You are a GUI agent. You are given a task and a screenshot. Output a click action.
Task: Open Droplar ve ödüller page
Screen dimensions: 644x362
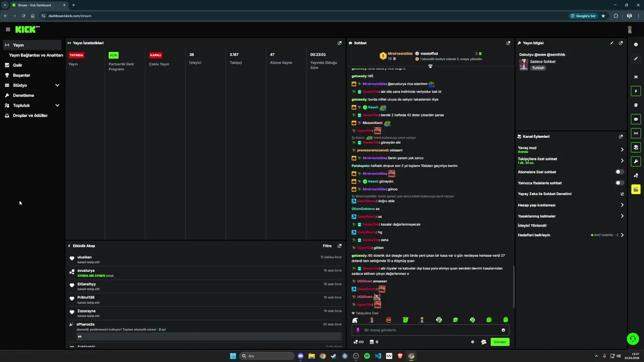(32, 116)
